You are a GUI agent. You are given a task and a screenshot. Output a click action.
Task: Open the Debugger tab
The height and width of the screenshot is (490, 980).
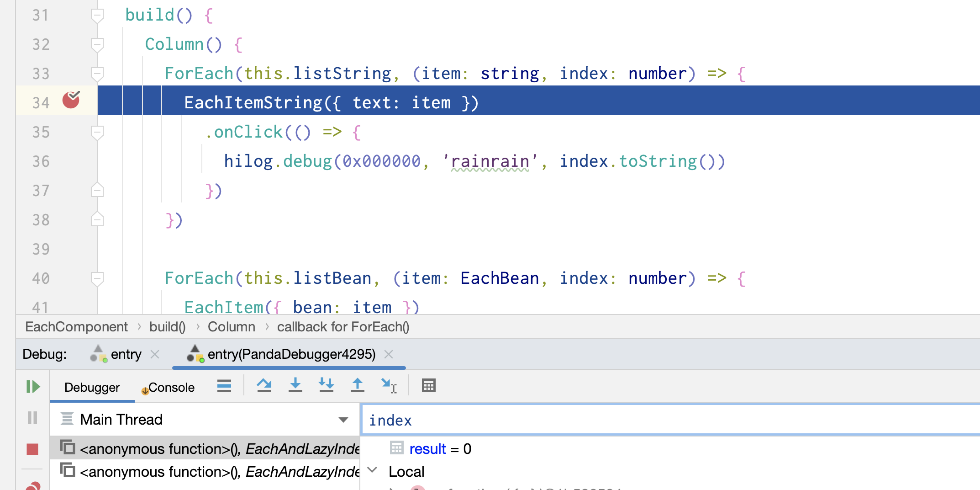pos(92,387)
